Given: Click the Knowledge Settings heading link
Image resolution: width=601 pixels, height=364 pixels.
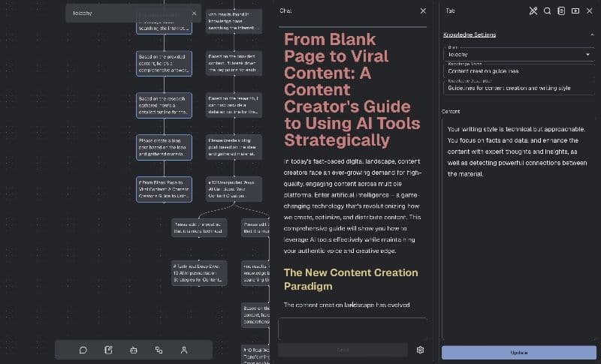Looking at the screenshot, I should tap(470, 35).
